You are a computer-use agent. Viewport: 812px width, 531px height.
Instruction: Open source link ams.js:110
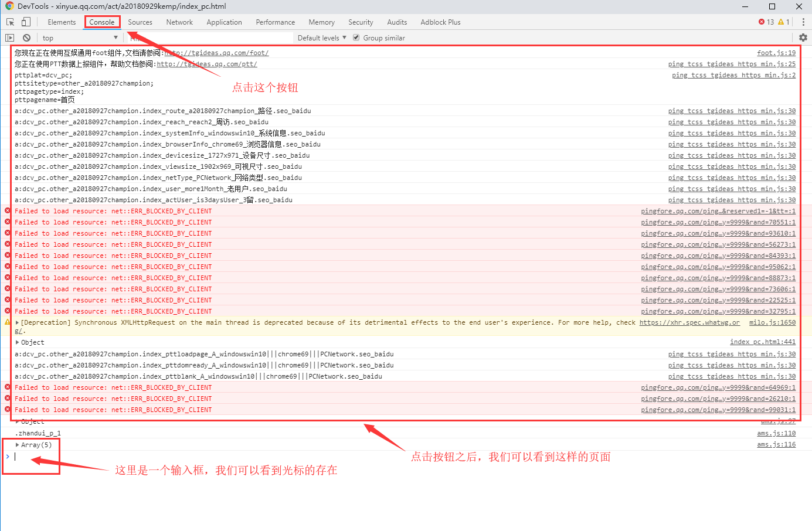[x=776, y=433]
